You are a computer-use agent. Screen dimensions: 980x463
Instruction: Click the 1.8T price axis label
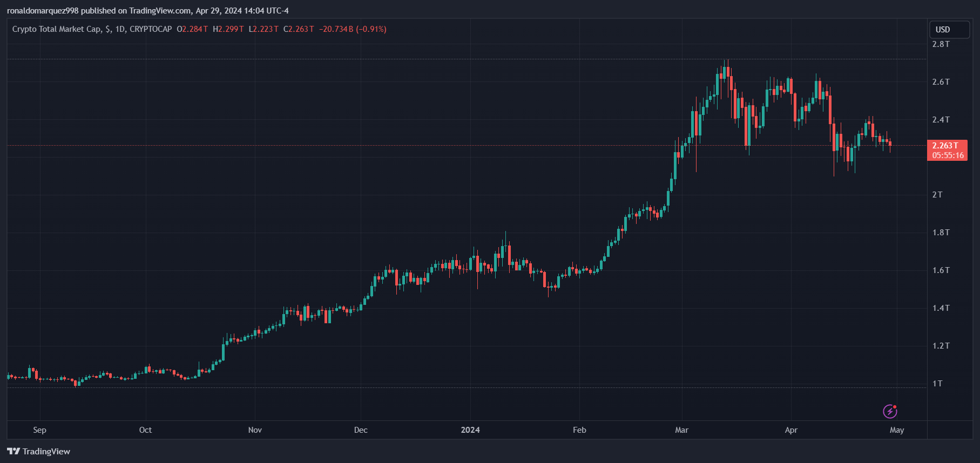[x=941, y=233]
